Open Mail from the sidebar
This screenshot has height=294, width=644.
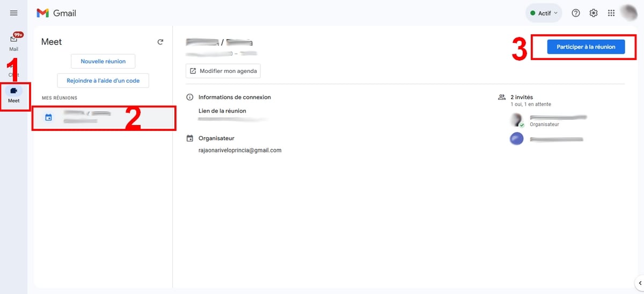(14, 42)
